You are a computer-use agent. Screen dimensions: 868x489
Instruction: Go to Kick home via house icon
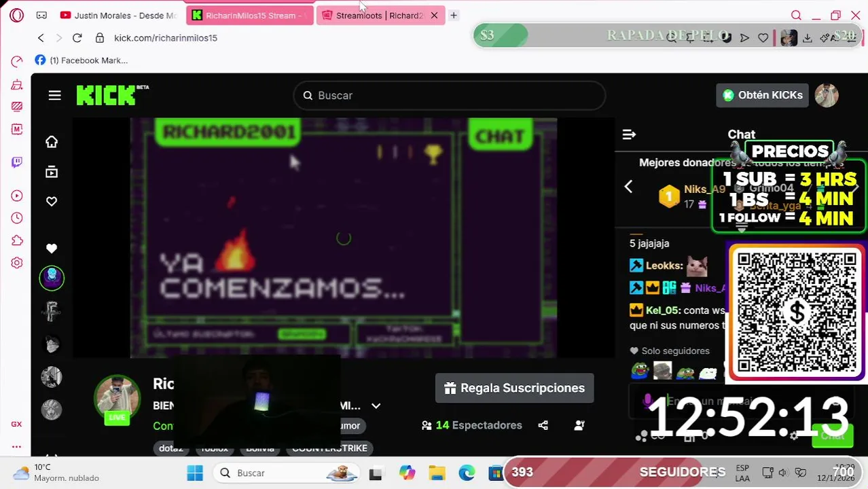[x=52, y=142]
